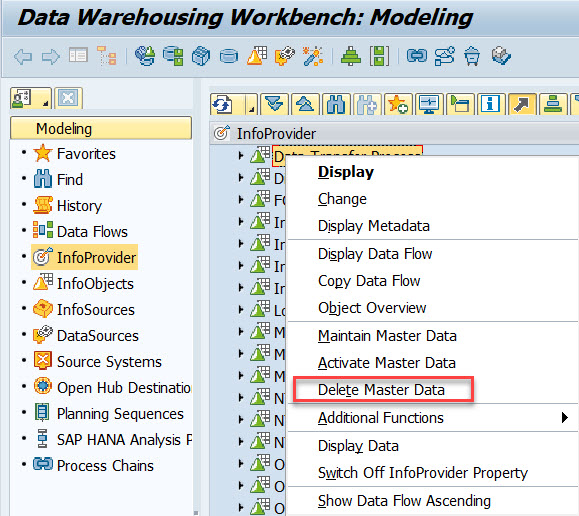
Task: Expand the tree row starting with 'F'
Action: click(x=241, y=199)
